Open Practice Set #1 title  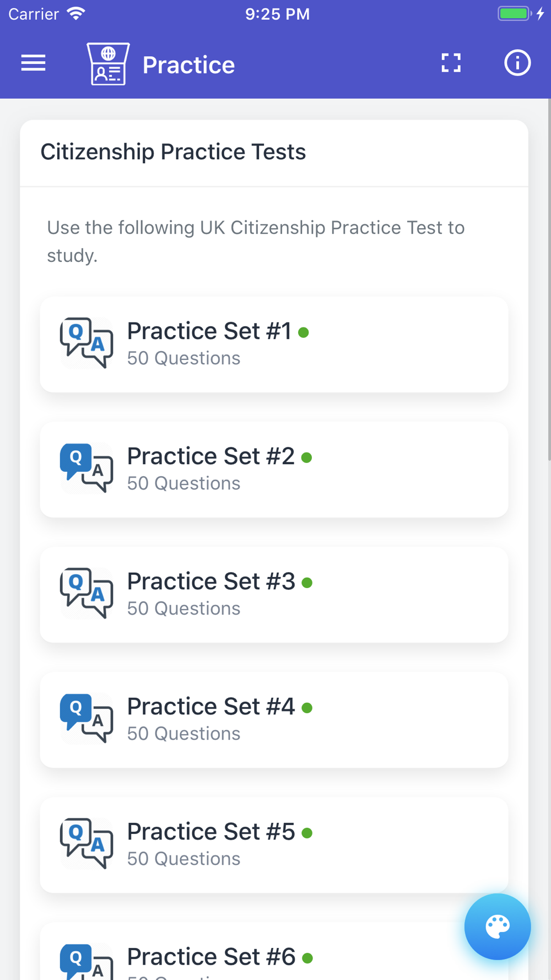(209, 331)
